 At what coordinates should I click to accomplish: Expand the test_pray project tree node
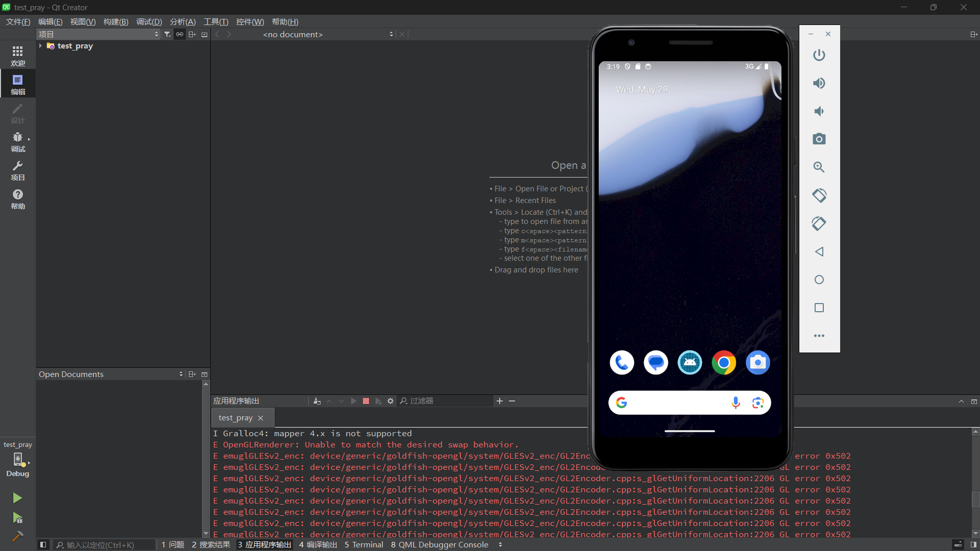[40, 46]
